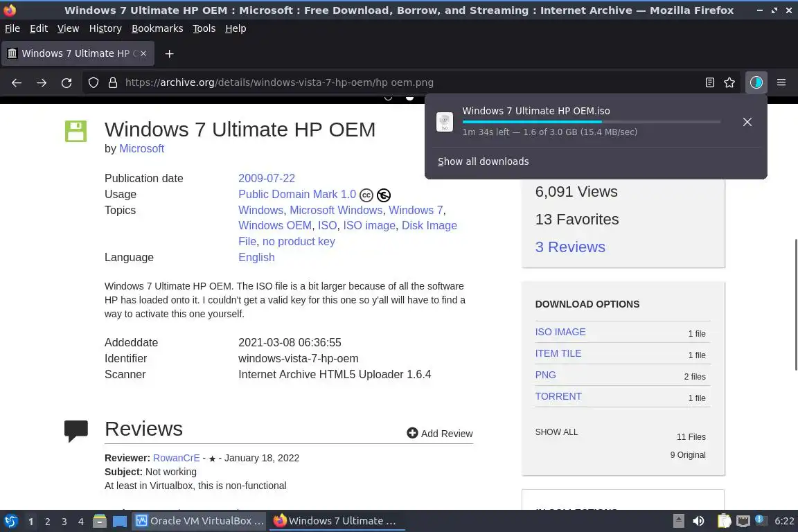The image size is (798, 532).
Task: Reload the current page
Action: click(66, 82)
